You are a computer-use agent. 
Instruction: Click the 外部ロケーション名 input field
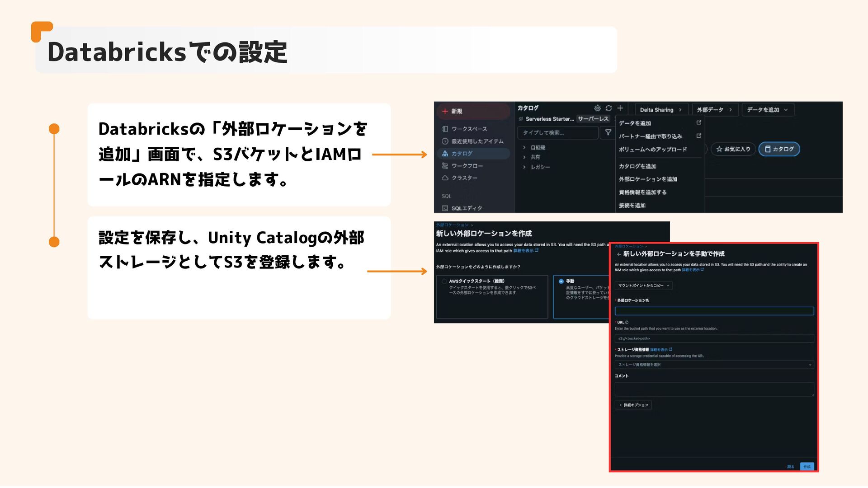click(x=714, y=311)
